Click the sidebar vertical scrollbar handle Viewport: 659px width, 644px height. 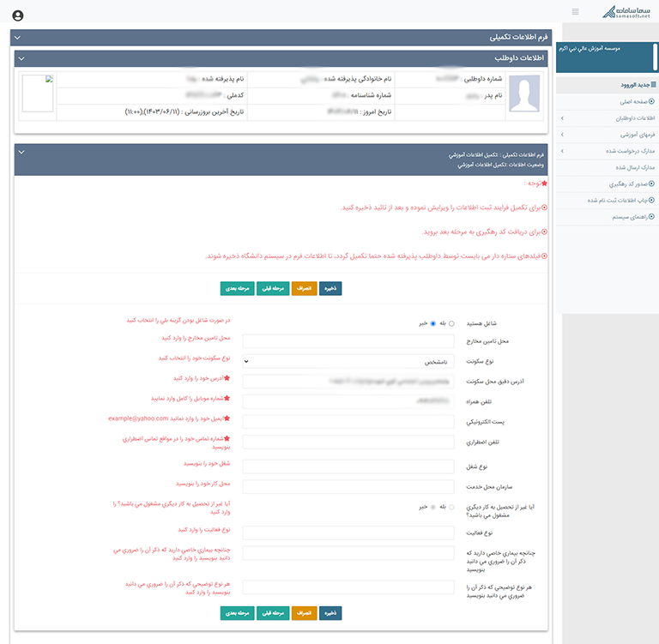tap(656, 57)
